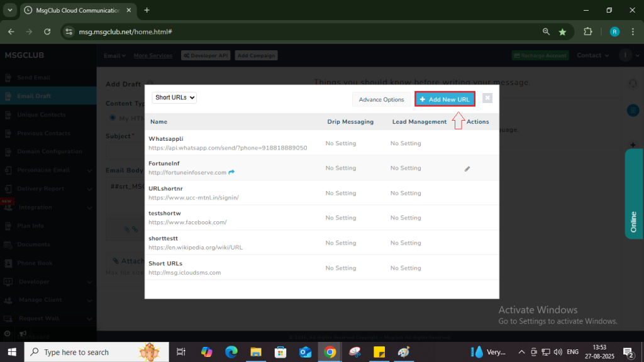The height and width of the screenshot is (362, 644).
Task: Open File Explorer from the taskbar
Action: point(256,352)
